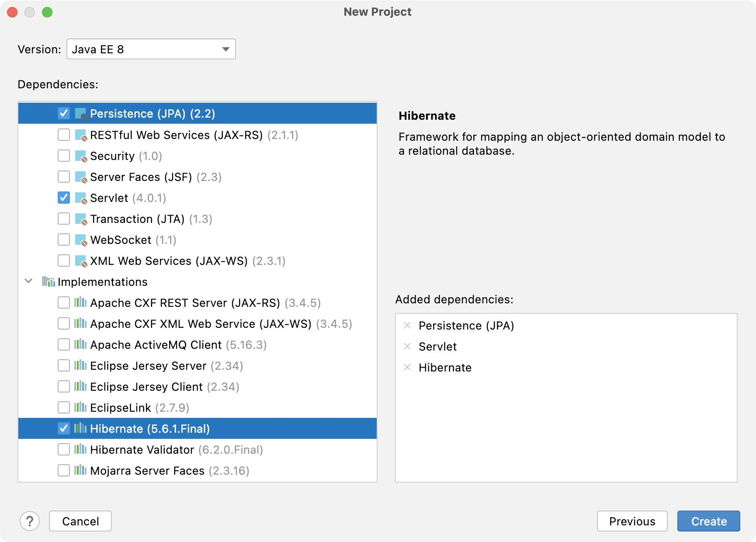Click the XML Web Services (JAX-WS) icon
Viewport: 756px width, 542px height.
click(81, 261)
